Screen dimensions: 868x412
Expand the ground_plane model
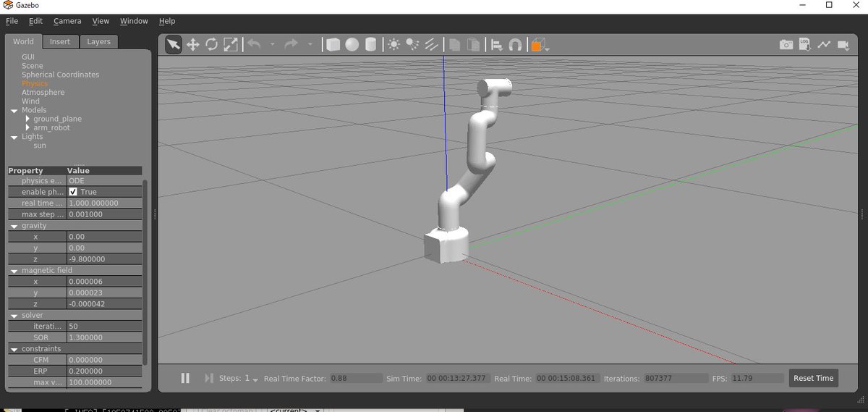click(x=27, y=119)
